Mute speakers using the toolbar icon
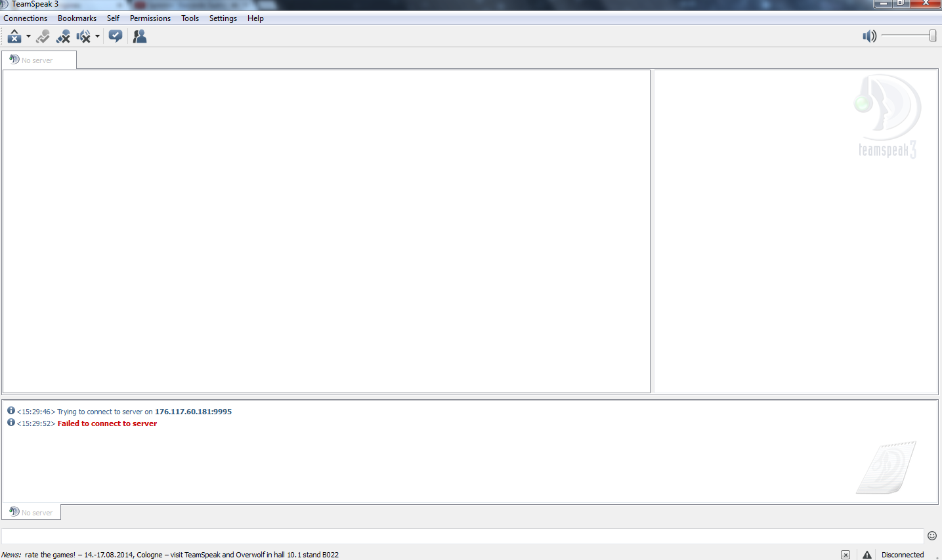 pos(83,37)
